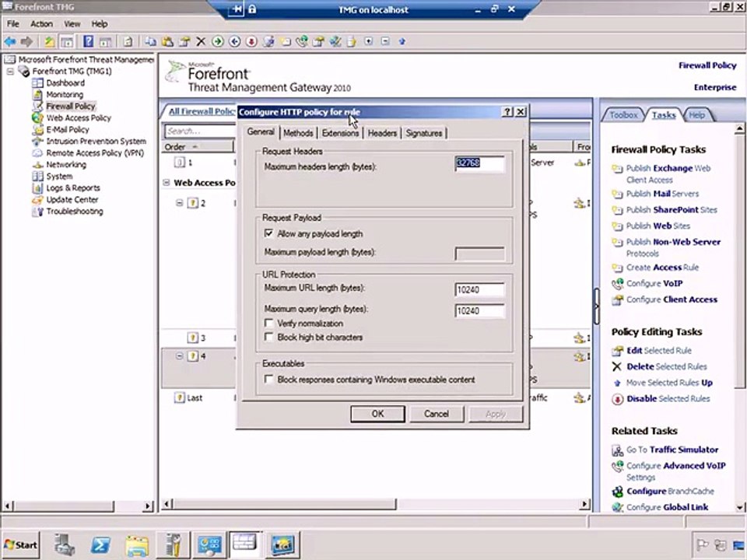Click the Maximum headers length field
Image resolution: width=747 pixels, height=560 pixels.
click(479, 163)
